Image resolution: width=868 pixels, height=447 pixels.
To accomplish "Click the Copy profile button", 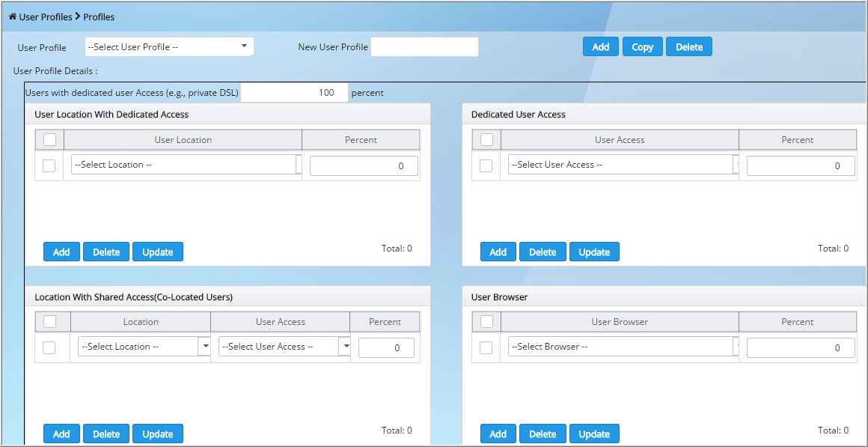I will (x=642, y=47).
